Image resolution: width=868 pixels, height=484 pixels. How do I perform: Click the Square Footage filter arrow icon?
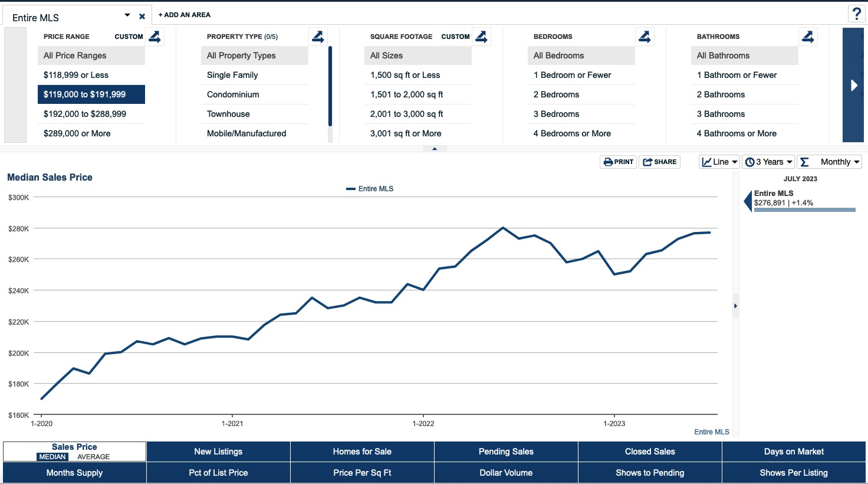[x=481, y=37]
